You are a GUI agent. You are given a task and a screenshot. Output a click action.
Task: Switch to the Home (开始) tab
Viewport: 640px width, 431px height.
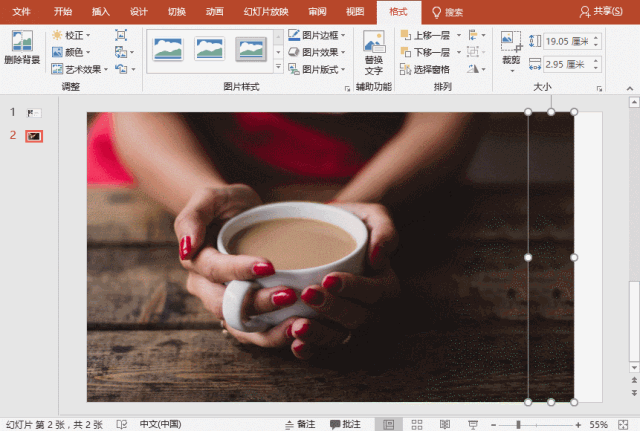(x=63, y=12)
